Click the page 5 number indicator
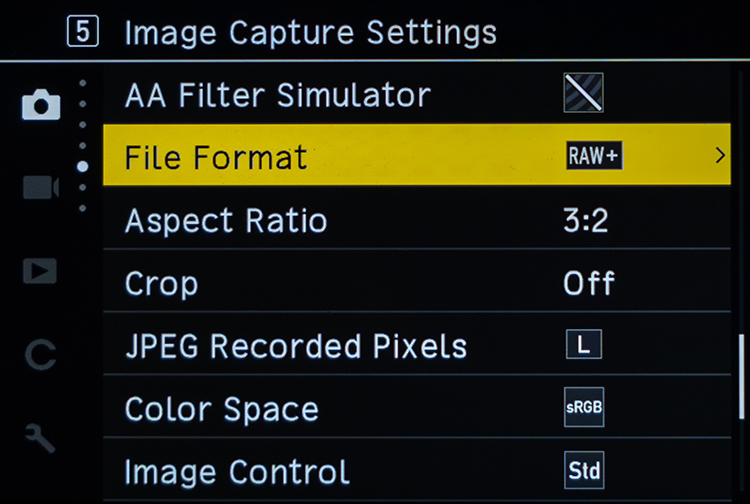Screen dimensions: 750x504 [x=83, y=31]
